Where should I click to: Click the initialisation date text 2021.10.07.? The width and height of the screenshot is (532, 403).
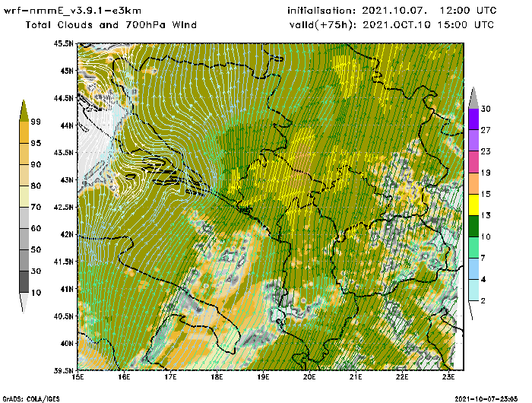[394, 11]
